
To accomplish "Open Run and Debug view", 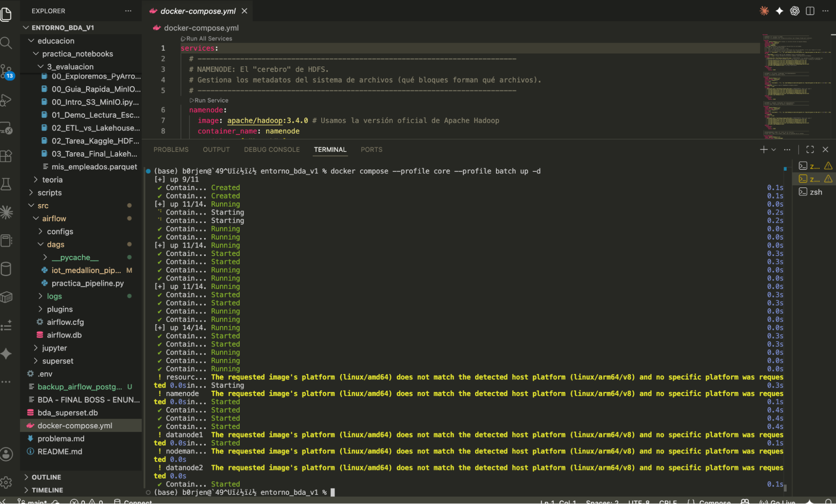I will coord(6,100).
